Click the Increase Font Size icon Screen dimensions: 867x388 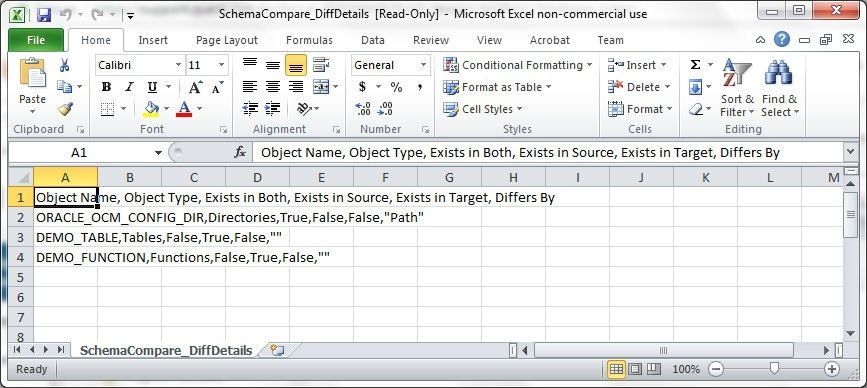[x=195, y=87]
